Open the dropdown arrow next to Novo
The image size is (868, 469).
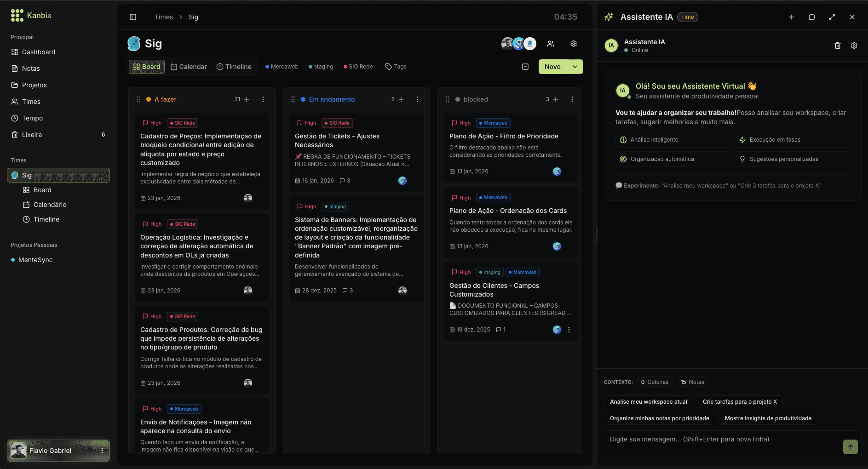coord(575,67)
